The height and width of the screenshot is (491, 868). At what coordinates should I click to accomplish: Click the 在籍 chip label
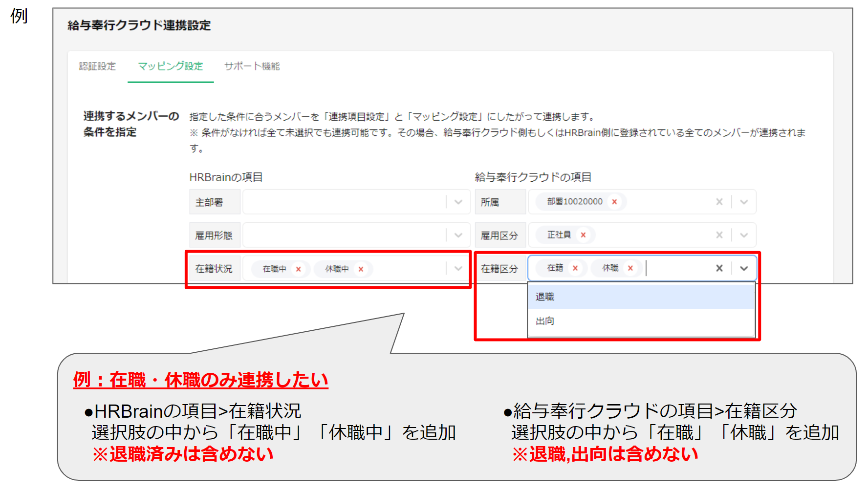point(555,268)
